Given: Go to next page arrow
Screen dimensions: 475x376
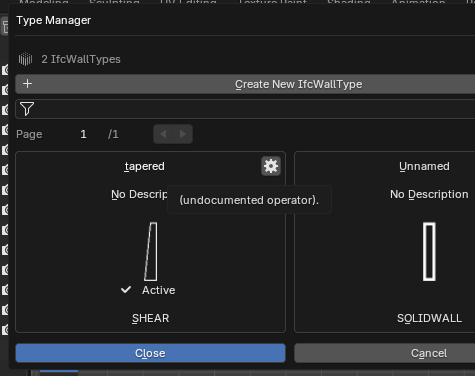Looking at the screenshot, I should coord(183,134).
